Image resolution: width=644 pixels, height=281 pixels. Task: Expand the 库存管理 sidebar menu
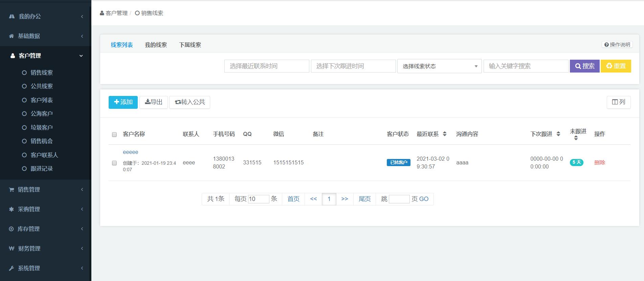(x=82, y=229)
